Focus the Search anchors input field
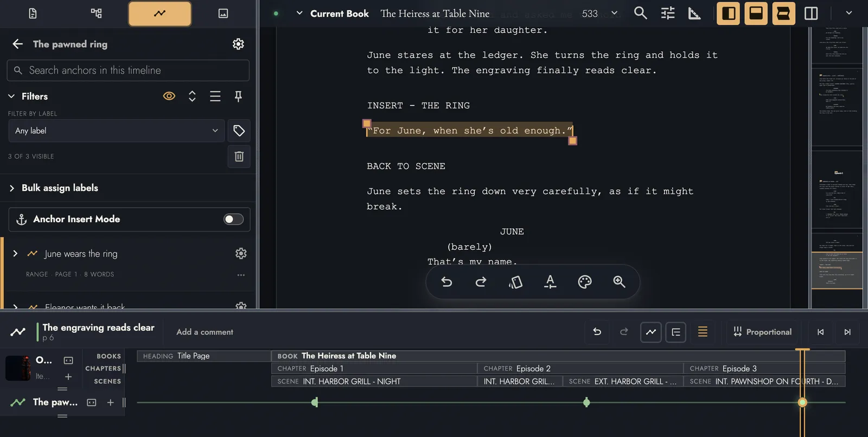 tap(128, 70)
